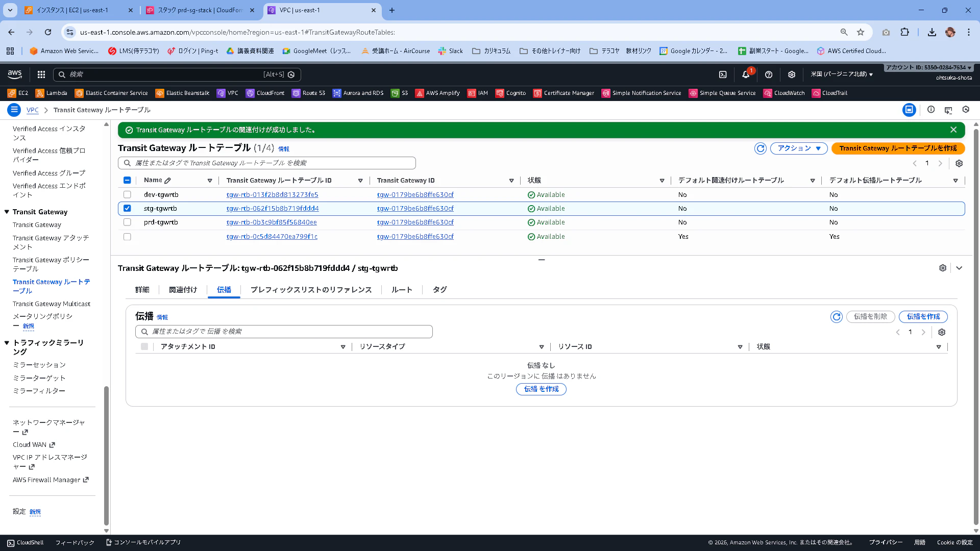Screen dimensions: 980x551
Task: Open 伝播 table preferences gear
Action: coord(942,332)
